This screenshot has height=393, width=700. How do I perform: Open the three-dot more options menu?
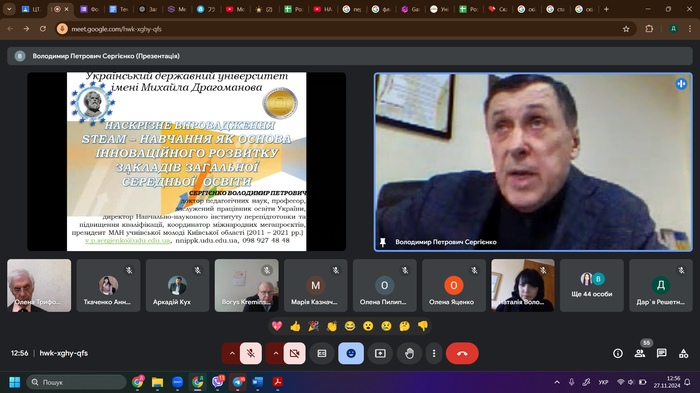click(x=434, y=353)
